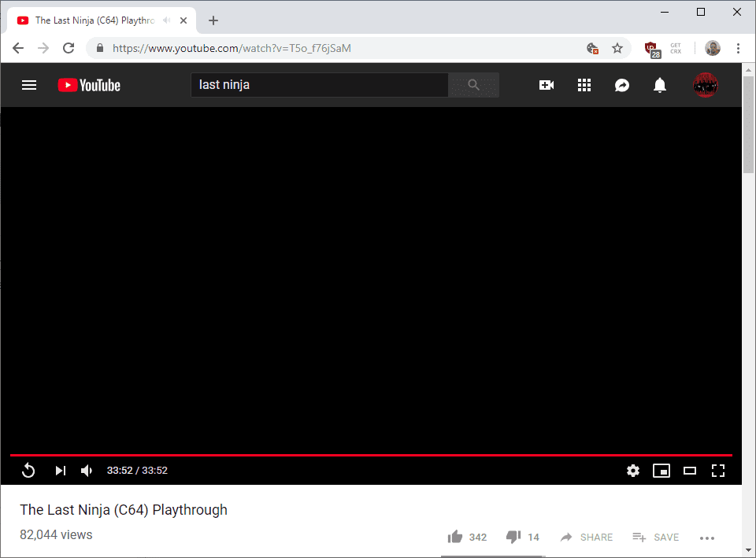Open the player Settings gear
Viewport: 756px width, 558px height.
point(633,470)
